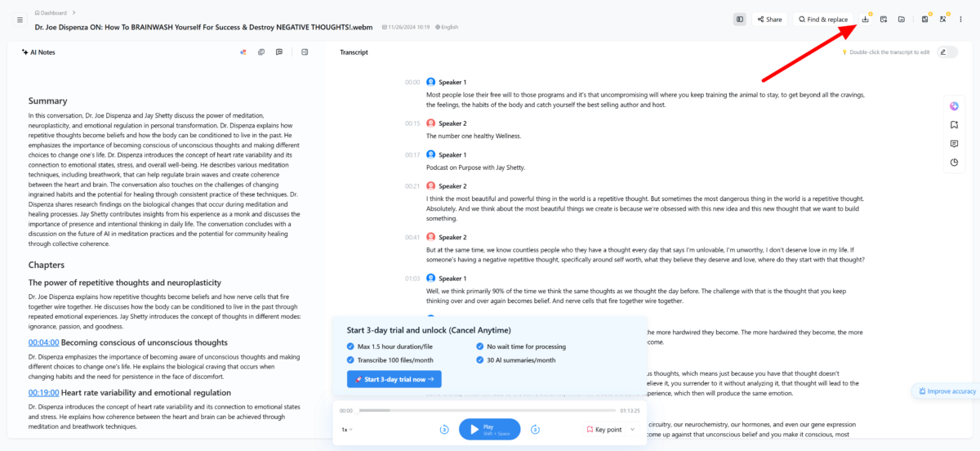Open the bookmark icon in the right sidebar
This screenshot has width=980, height=451.
(954, 125)
